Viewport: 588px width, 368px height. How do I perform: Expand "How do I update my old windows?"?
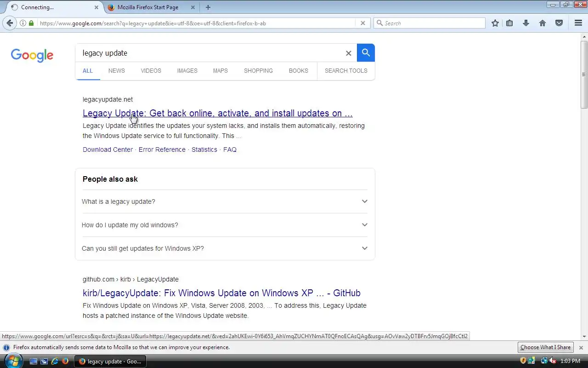tap(225, 225)
